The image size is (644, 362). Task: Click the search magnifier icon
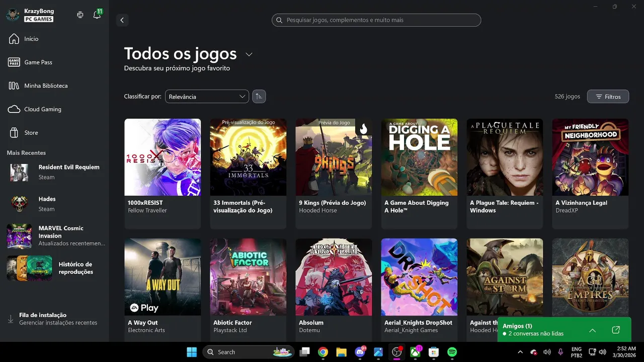pyautogui.click(x=279, y=20)
